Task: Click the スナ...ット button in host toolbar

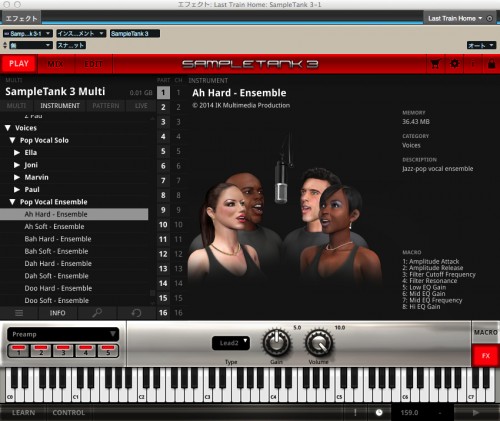Action: pos(71,45)
